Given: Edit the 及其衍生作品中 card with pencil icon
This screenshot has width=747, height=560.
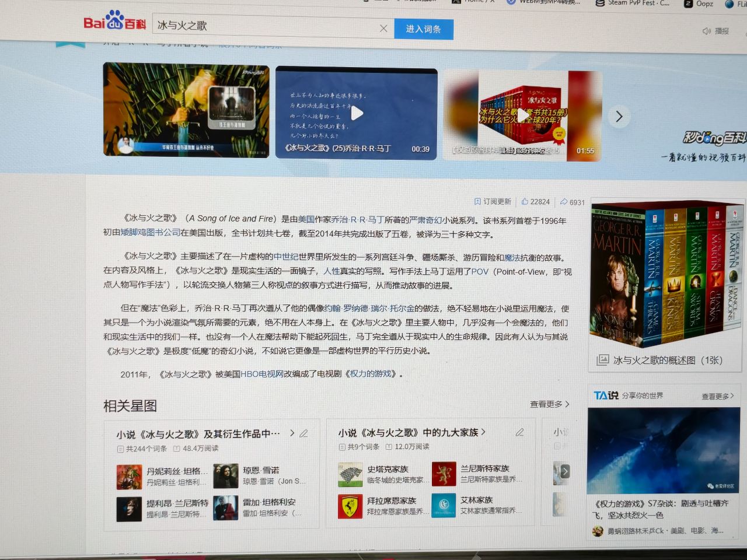Looking at the screenshot, I should [x=303, y=433].
